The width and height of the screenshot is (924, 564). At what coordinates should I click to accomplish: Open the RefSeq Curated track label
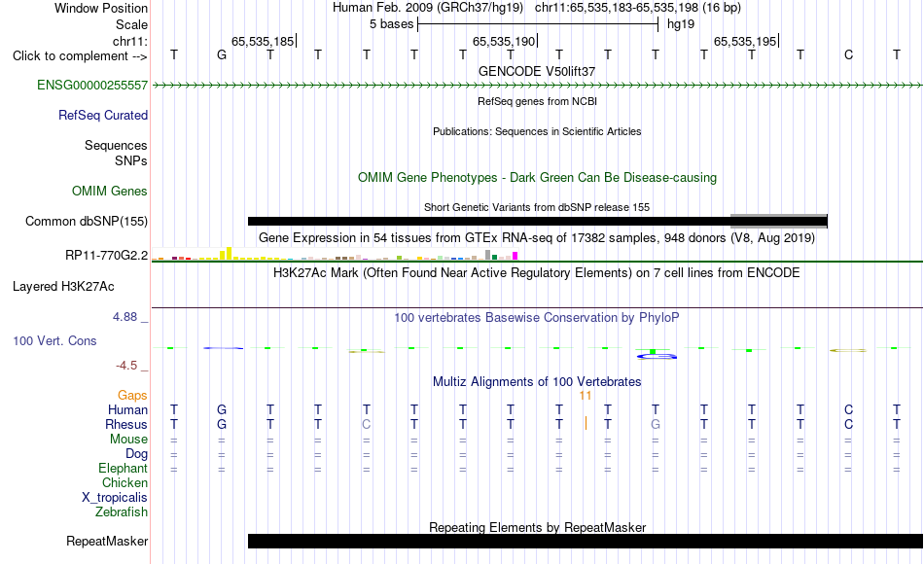[102, 116]
